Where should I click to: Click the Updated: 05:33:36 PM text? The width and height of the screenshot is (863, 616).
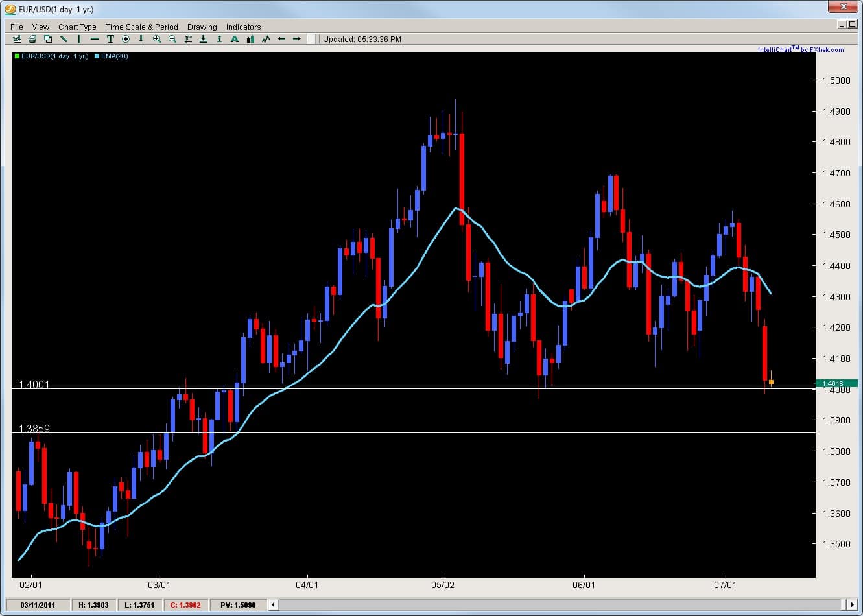(x=362, y=39)
